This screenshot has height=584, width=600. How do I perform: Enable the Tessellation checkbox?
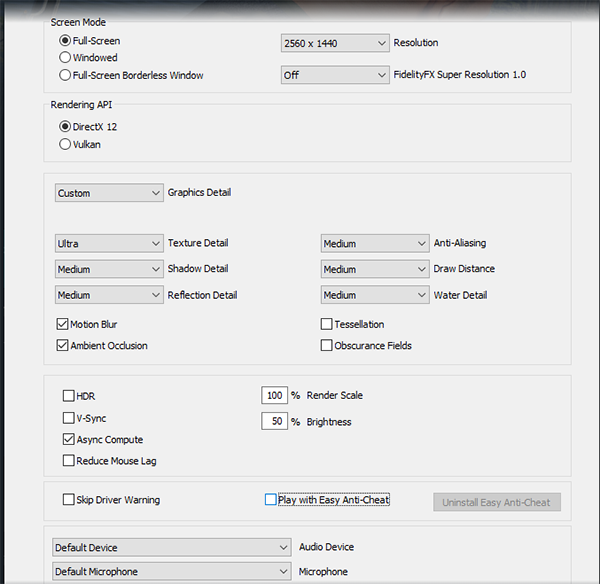(326, 324)
